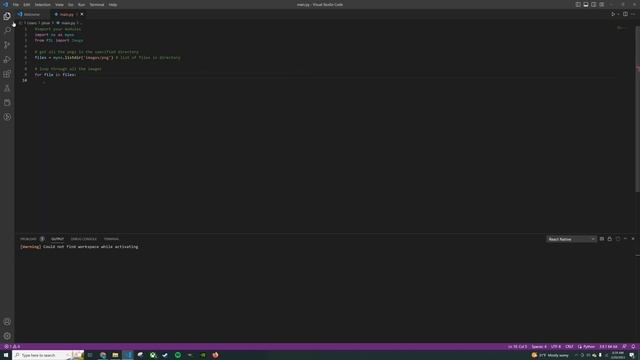Select the main.py editor tab
The height and width of the screenshot is (360, 640).
pyautogui.click(x=67, y=14)
